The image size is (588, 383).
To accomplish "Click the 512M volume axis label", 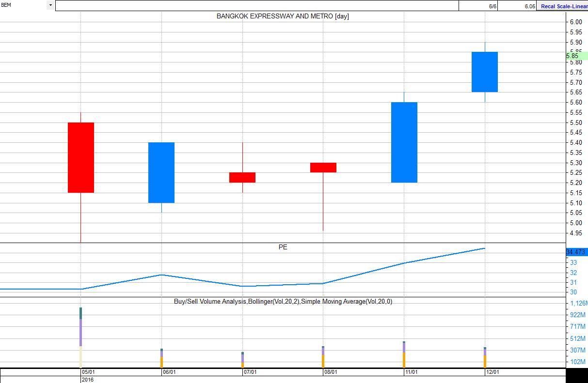I will [578, 338].
